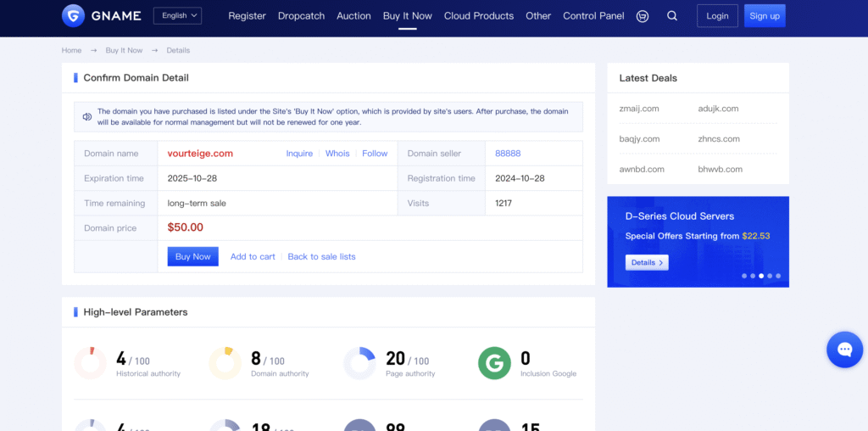Image resolution: width=868 pixels, height=431 pixels.
Task: Open latest deal baqjy.com
Action: point(639,139)
